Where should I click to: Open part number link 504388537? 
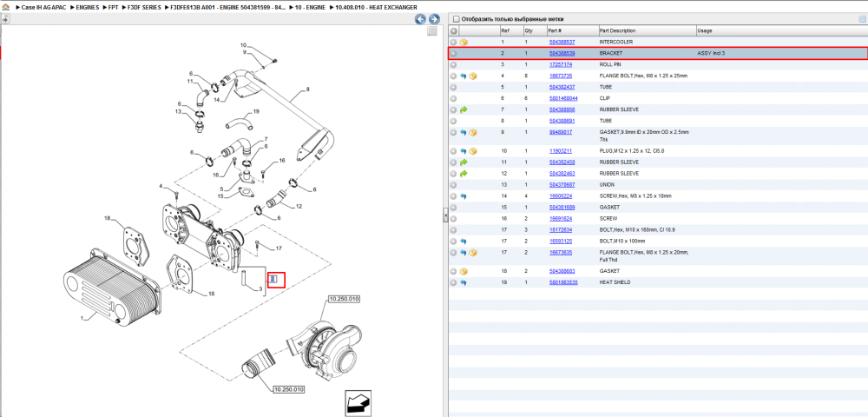coord(562,42)
